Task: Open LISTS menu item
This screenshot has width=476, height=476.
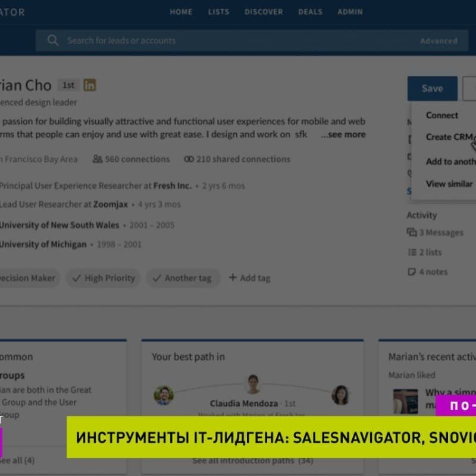Action: pyautogui.click(x=218, y=12)
